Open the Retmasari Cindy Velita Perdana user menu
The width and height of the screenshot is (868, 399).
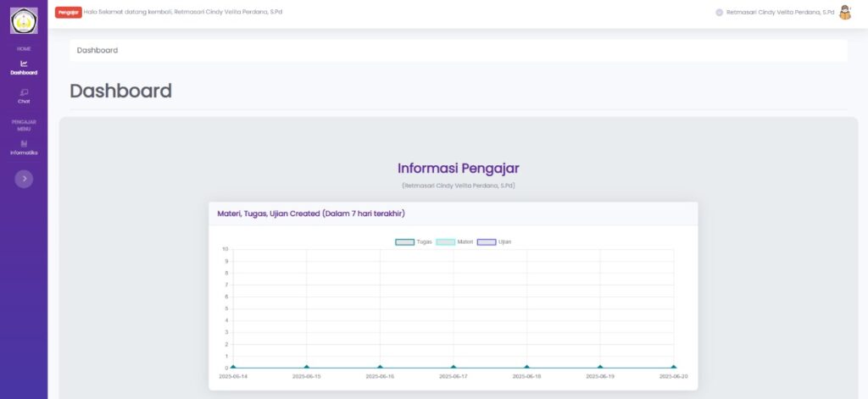pos(780,13)
